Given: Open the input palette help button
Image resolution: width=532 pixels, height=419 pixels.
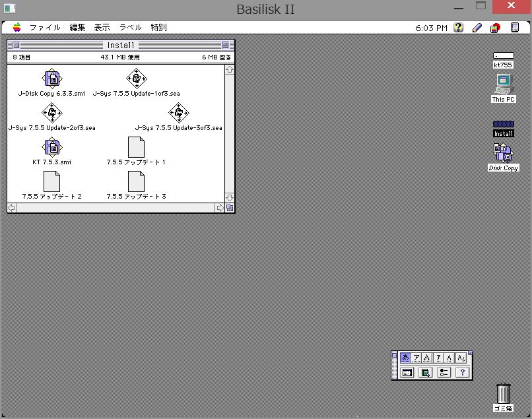Looking at the screenshot, I should [x=462, y=373].
